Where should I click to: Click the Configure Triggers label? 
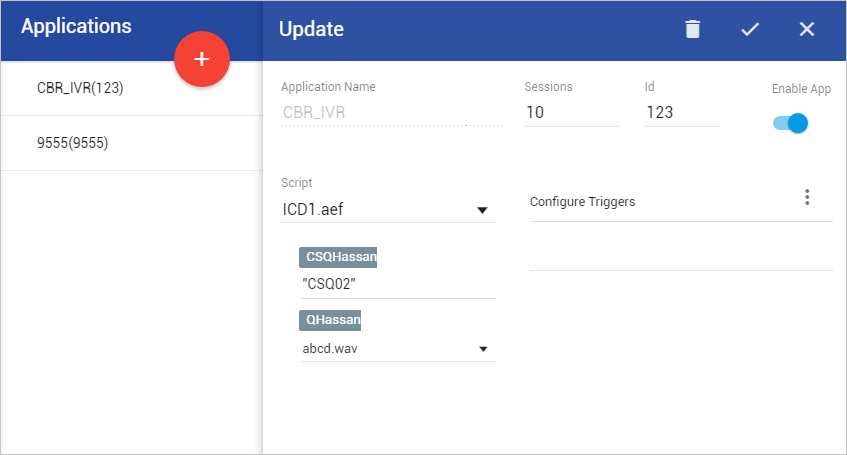(x=582, y=202)
